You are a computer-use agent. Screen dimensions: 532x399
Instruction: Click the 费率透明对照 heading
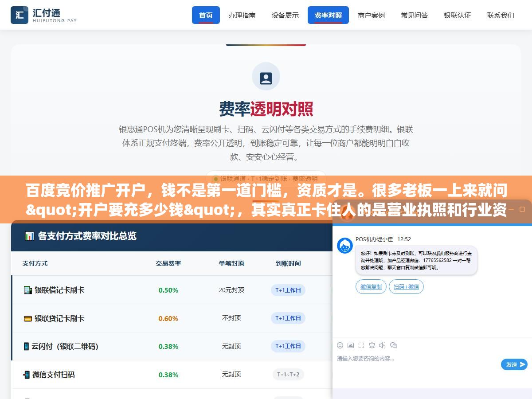(266, 109)
